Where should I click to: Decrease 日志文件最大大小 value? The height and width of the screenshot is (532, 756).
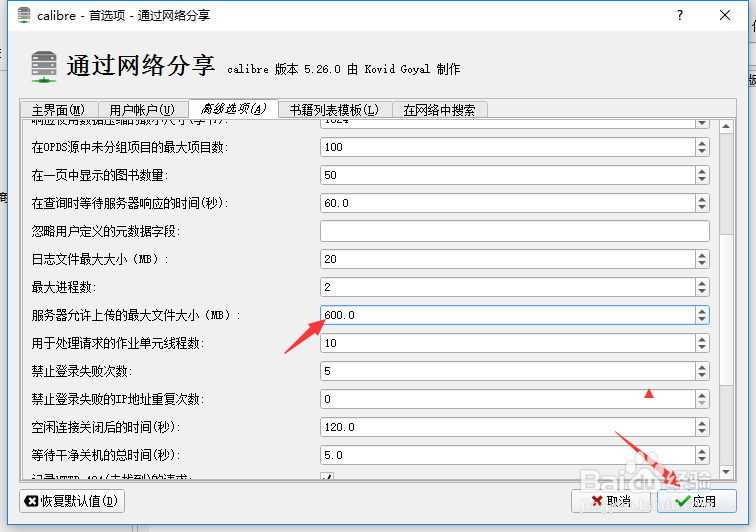tap(702, 263)
